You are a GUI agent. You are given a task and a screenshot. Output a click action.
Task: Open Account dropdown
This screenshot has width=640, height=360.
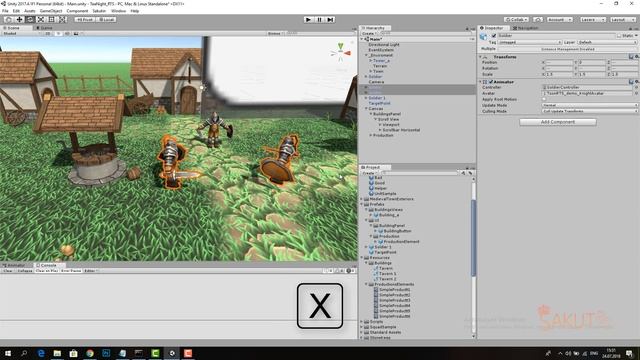[559, 19]
